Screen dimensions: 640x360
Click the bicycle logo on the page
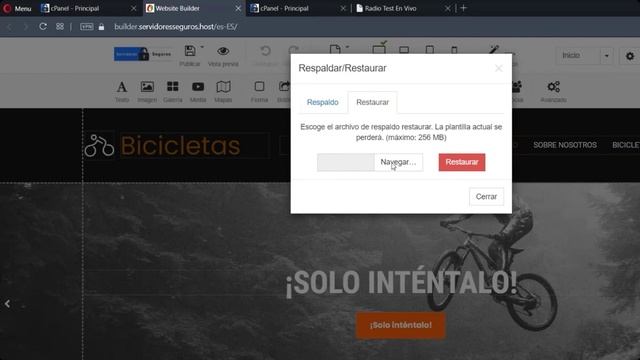99,146
